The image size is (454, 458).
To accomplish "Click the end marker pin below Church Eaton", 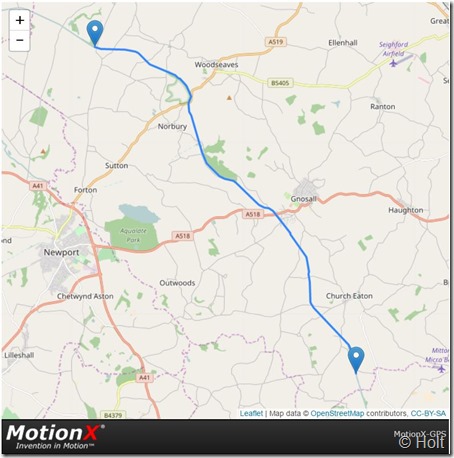I will [x=356, y=360].
